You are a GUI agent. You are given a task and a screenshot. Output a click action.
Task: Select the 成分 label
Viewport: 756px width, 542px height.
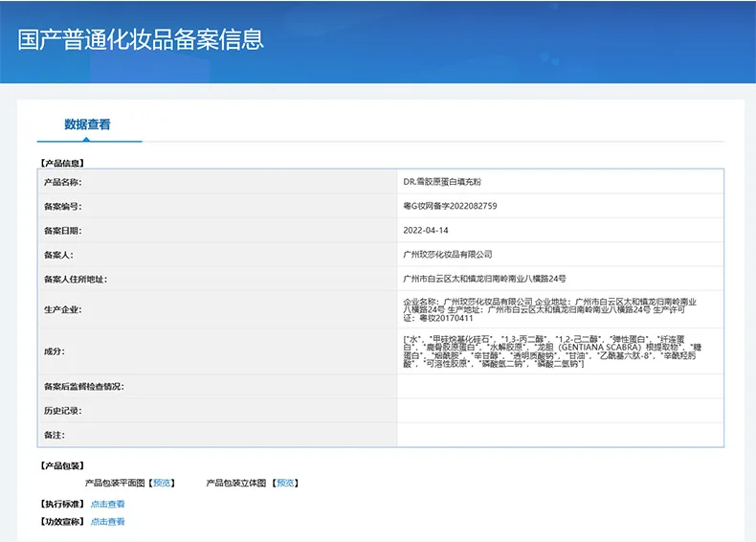click(54, 351)
